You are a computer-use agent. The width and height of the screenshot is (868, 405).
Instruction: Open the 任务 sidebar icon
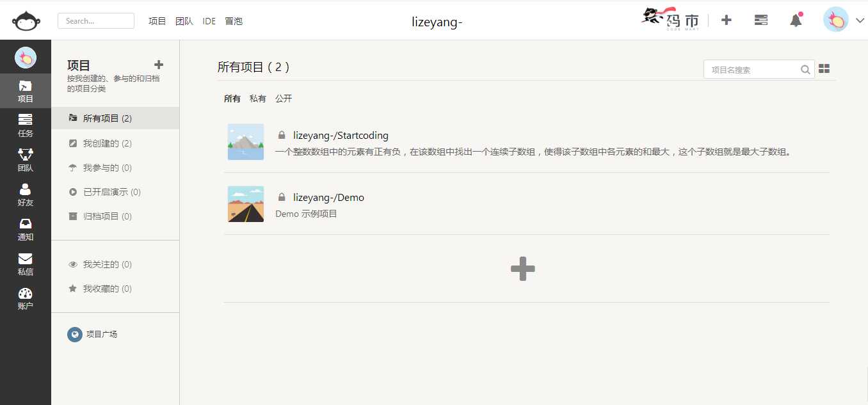pyautogui.click(x=26, y=125)
